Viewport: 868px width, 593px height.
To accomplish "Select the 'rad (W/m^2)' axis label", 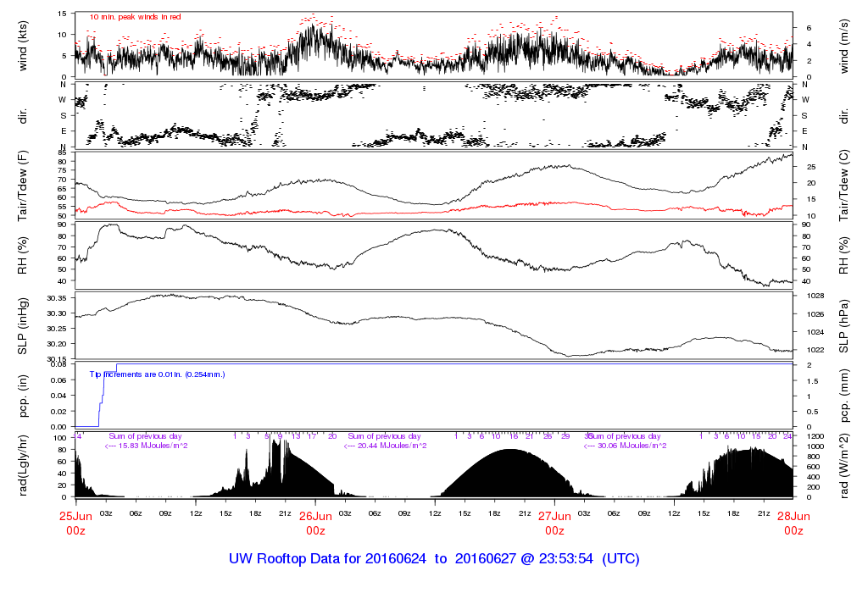I will tap(847, 464).
